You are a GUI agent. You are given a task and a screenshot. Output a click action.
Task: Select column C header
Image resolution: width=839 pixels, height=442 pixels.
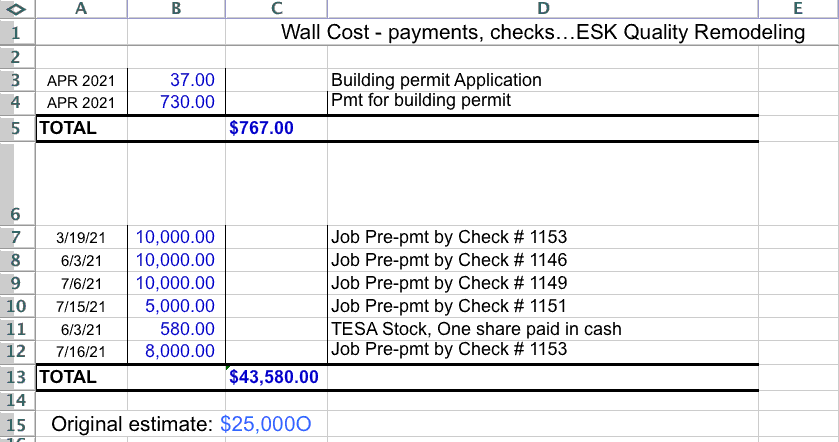(x=277, y=9)
